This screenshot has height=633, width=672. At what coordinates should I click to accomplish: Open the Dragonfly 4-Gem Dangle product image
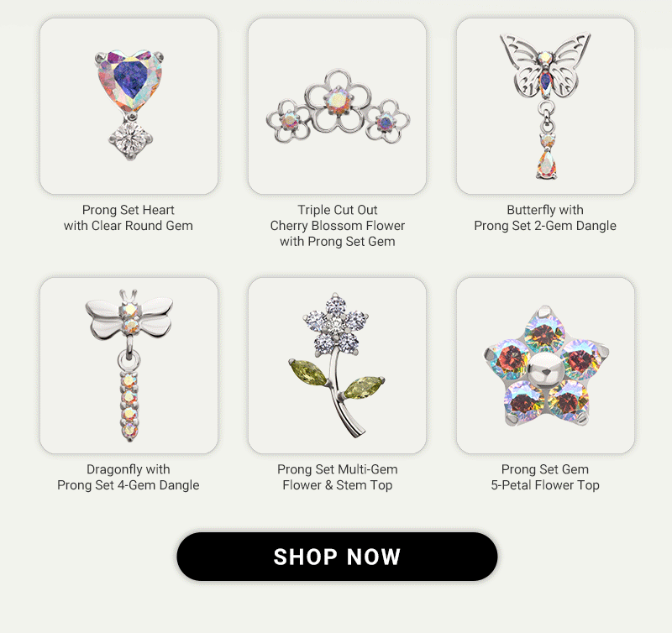click(129, 365)
